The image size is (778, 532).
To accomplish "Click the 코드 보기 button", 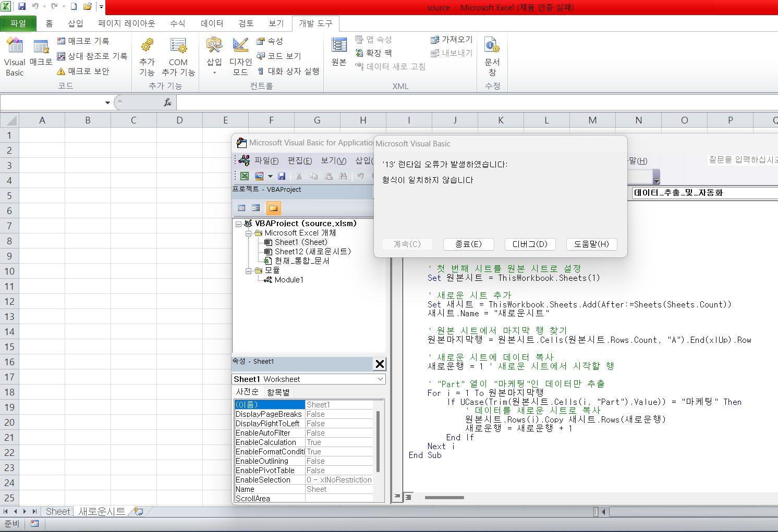I will pos(279,56).
